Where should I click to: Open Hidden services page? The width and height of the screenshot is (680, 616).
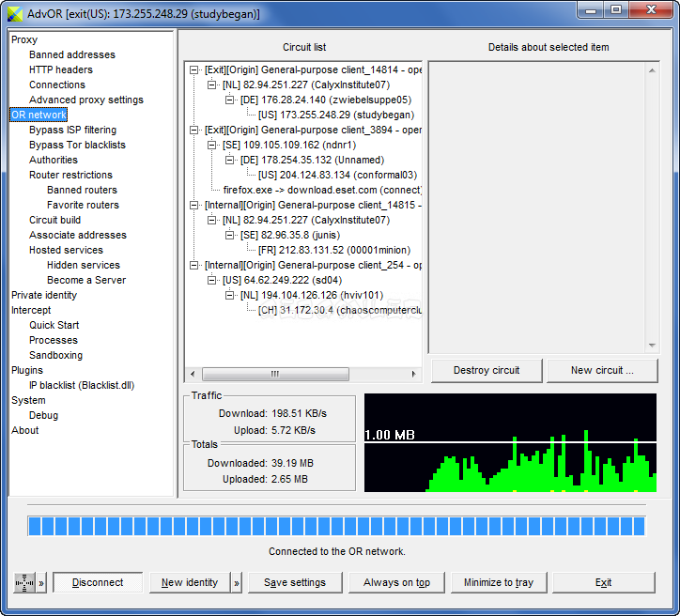(84, 266)
